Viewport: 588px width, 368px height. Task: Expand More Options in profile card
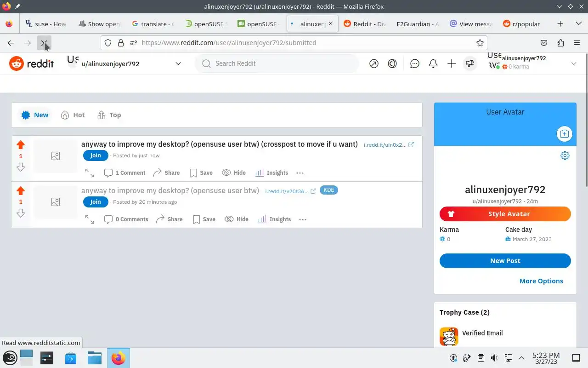point(541,281)
